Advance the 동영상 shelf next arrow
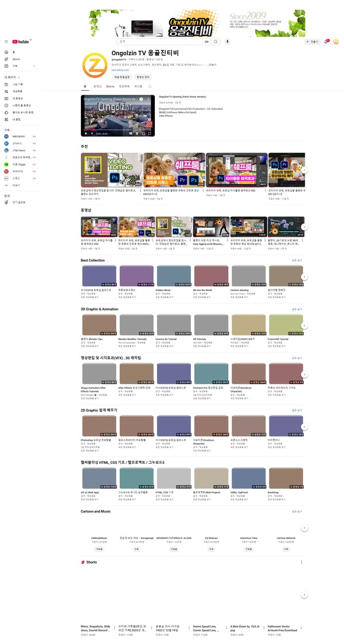 click(x=304, y=227)
